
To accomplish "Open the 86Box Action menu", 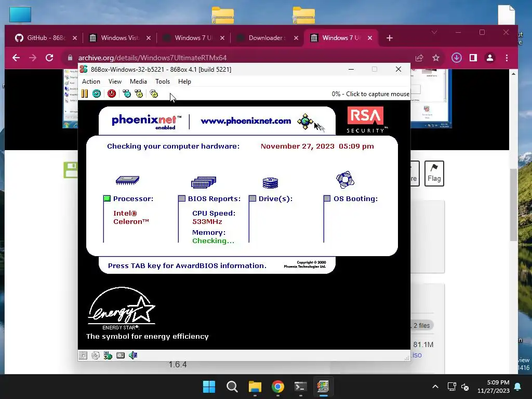I will [91, 82].
